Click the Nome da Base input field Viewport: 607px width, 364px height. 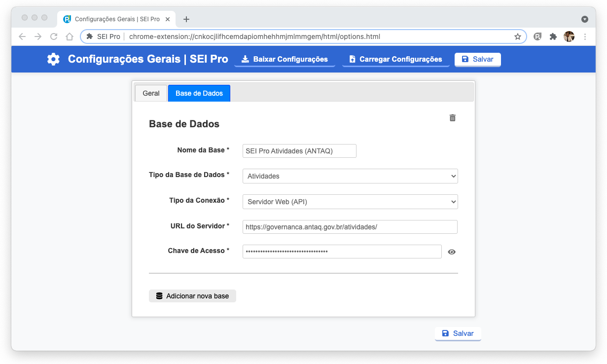299,151
